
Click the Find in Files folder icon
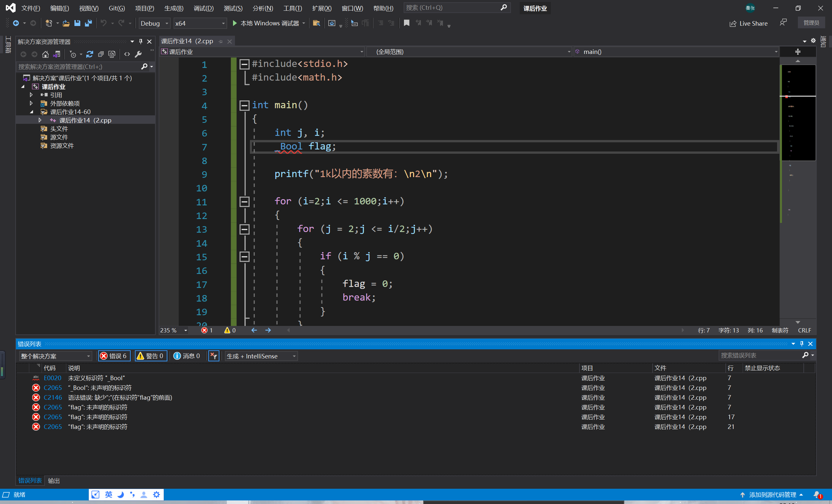click(317, 23)
